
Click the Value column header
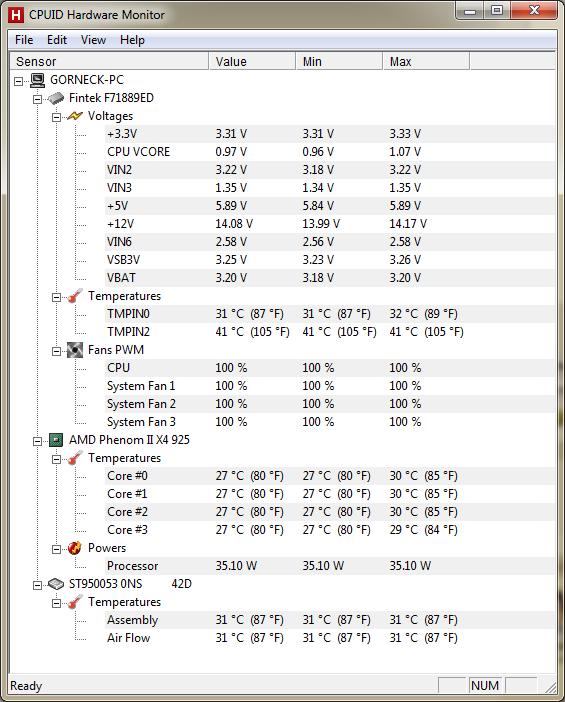pos(253,61)
